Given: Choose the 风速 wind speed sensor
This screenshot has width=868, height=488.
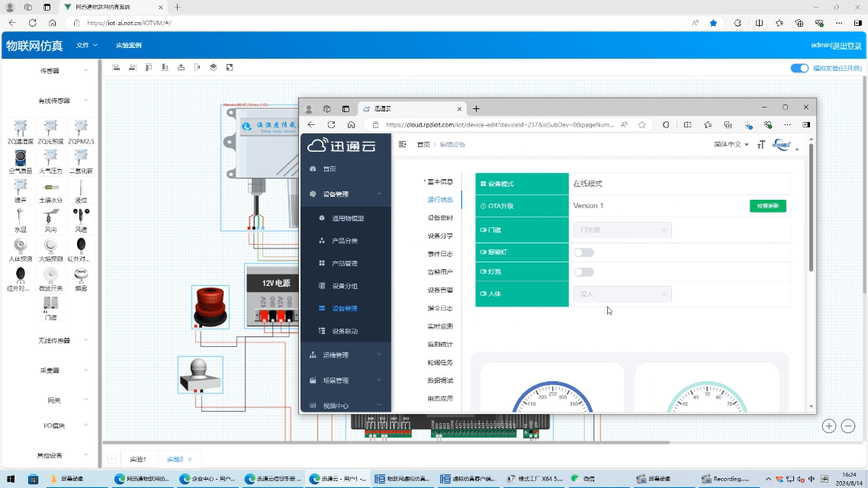Looking at the screenshot, I should coord(81,217).
